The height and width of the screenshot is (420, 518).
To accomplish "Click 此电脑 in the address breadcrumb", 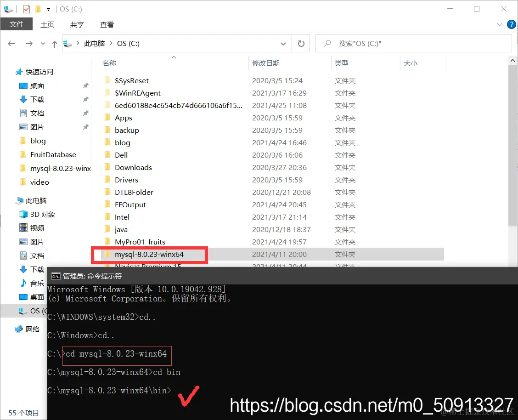I will pyautogui.click(x=94, y=44).
